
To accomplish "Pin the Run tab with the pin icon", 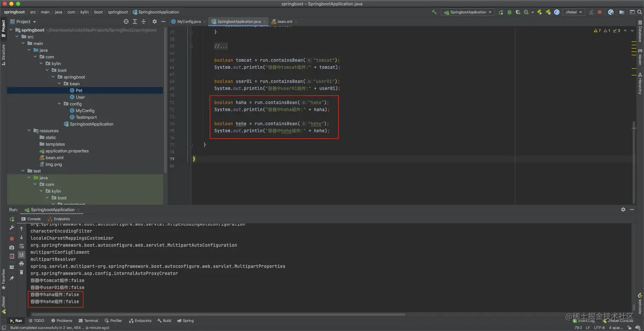I will point(12,278).
